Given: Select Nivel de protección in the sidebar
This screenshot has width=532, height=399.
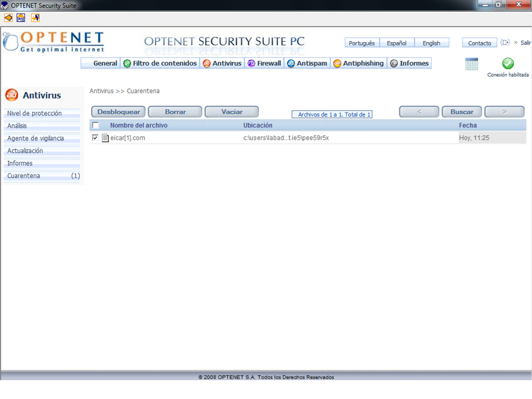Looking at the screenshot, I should coord(34,114).
